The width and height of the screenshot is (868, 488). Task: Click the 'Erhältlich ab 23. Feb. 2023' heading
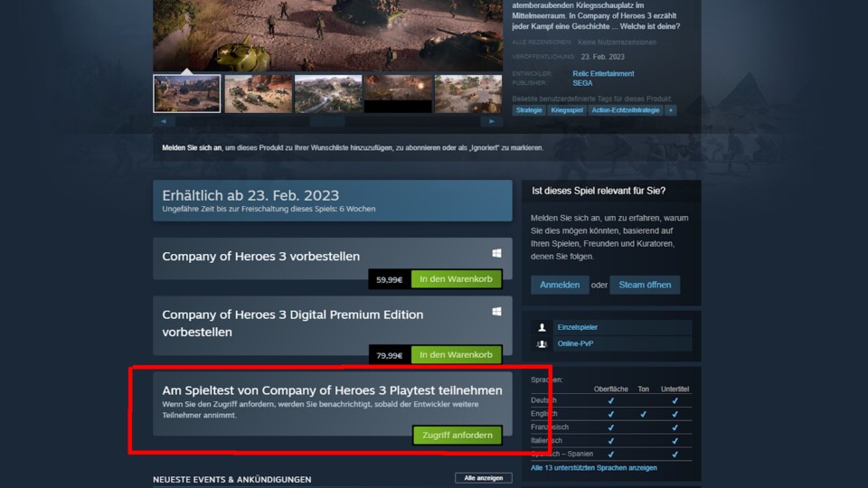pyautogui.click(x=250, y=195)
